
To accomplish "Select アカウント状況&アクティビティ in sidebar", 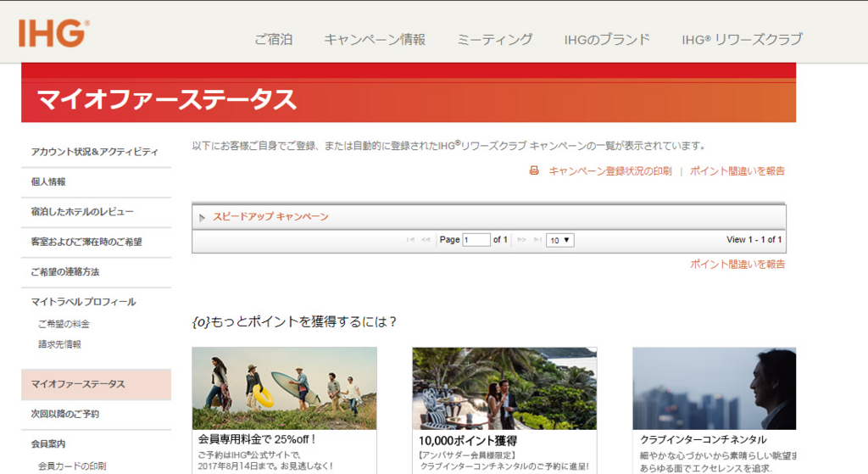I will point(95,152).
